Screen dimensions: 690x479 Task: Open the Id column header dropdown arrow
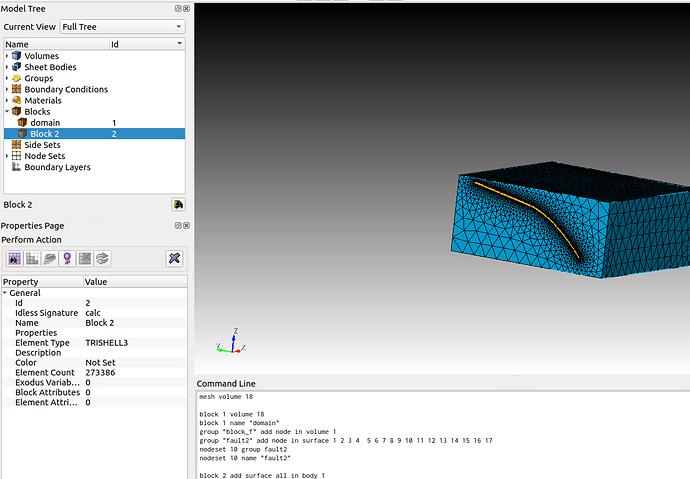pyautogui.click(x=179, y=44)
